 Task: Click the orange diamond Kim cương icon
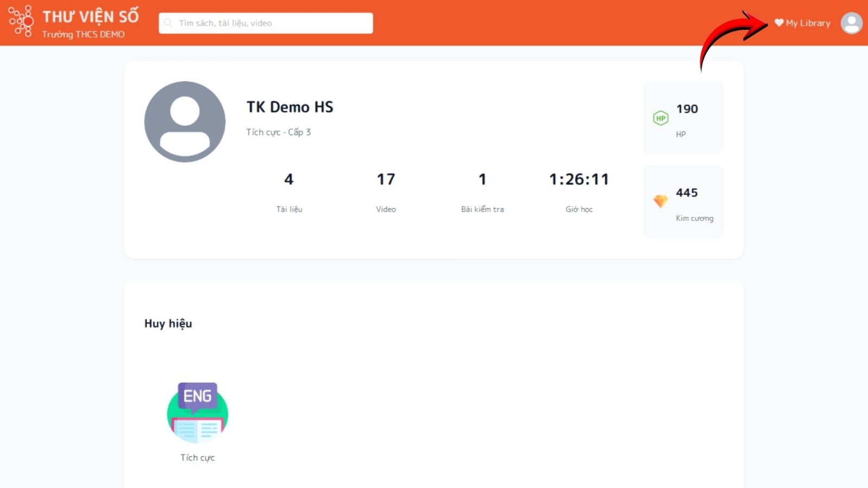pyautogui.click(x=660, y=202)
